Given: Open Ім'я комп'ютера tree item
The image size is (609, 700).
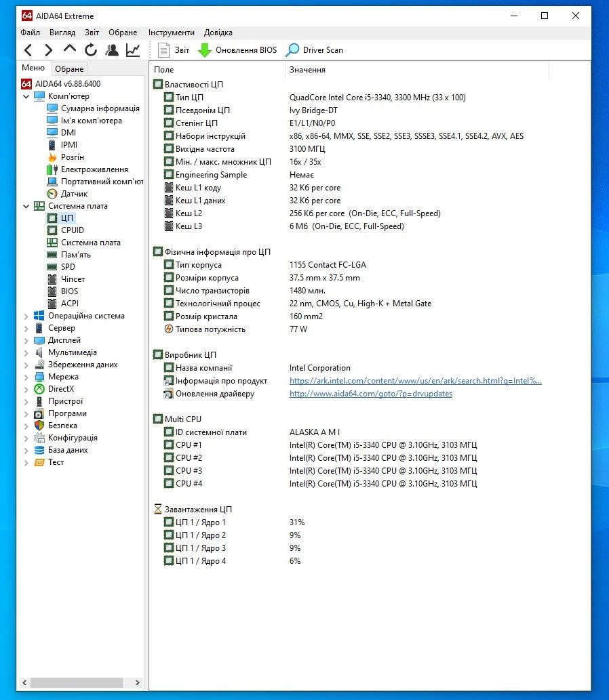Looking at the screenshot, I should click(x=85, y=121).
